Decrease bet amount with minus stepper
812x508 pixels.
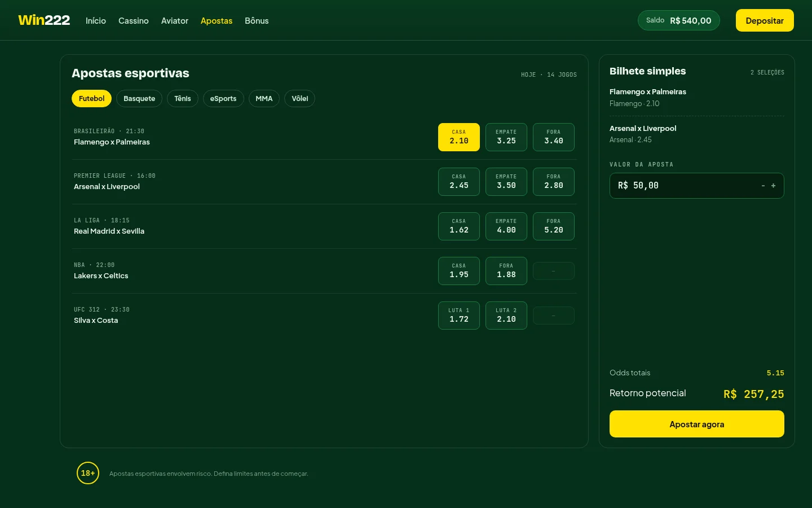click(x=763, y=186)
